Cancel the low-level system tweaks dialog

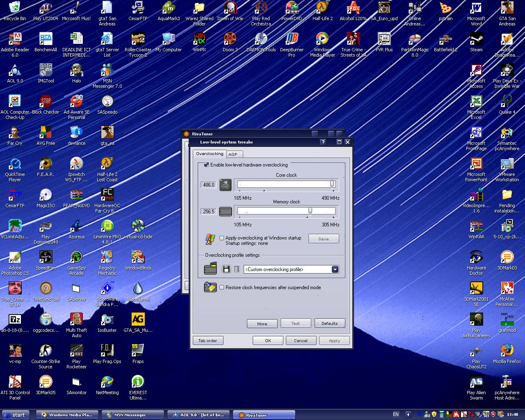pos(301,340)
